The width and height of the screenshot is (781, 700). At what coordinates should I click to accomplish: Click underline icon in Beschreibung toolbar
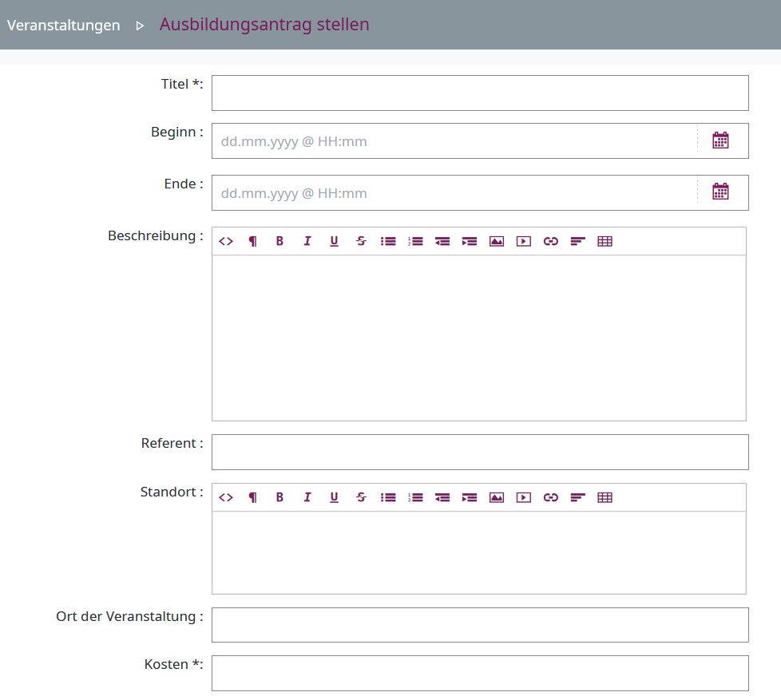click(334, 241)
